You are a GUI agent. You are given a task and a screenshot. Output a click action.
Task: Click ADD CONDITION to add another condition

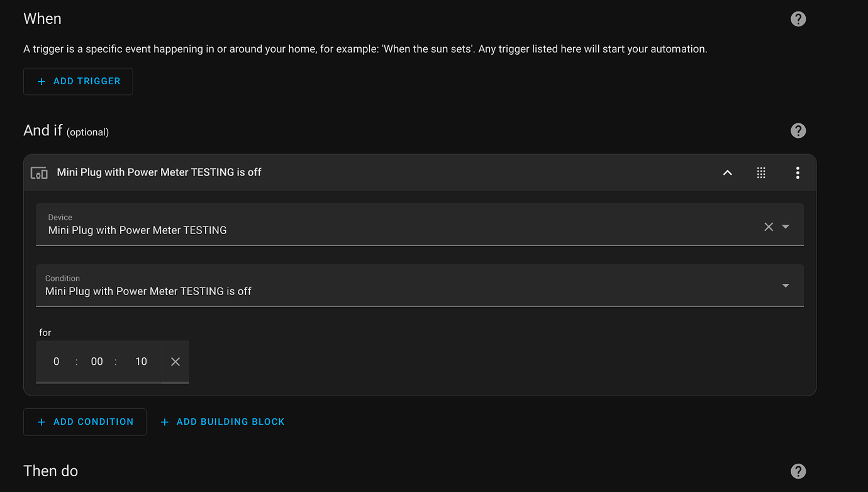(x=85, y=422)
